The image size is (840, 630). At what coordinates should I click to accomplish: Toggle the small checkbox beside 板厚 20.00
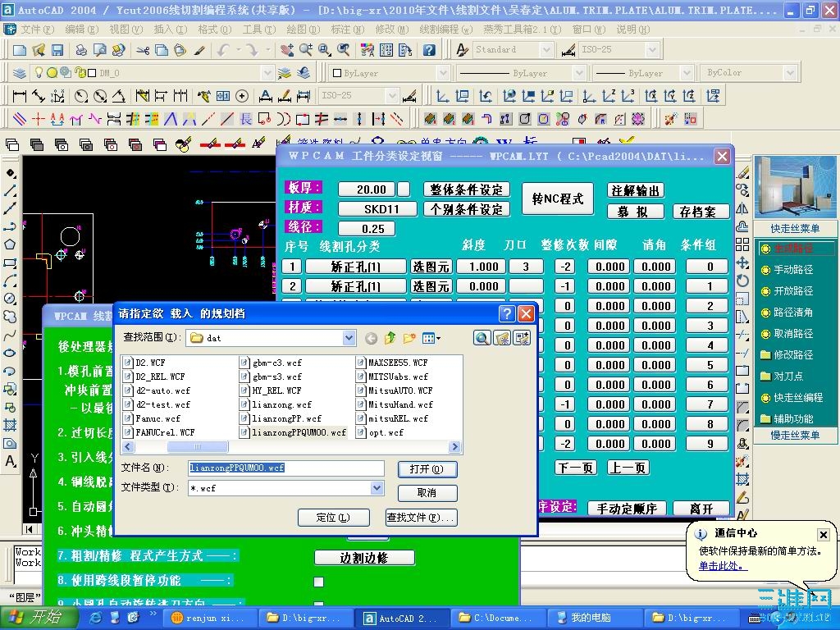pos(404,189)
